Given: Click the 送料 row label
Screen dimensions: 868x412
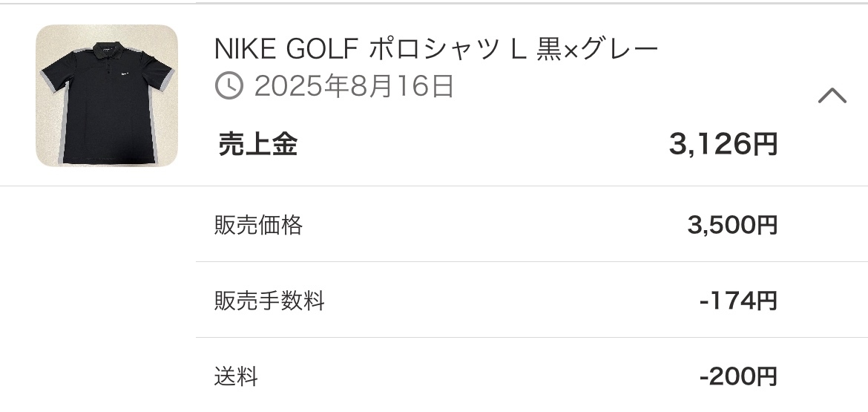Looking at the screenshot, I should [236, 376].
